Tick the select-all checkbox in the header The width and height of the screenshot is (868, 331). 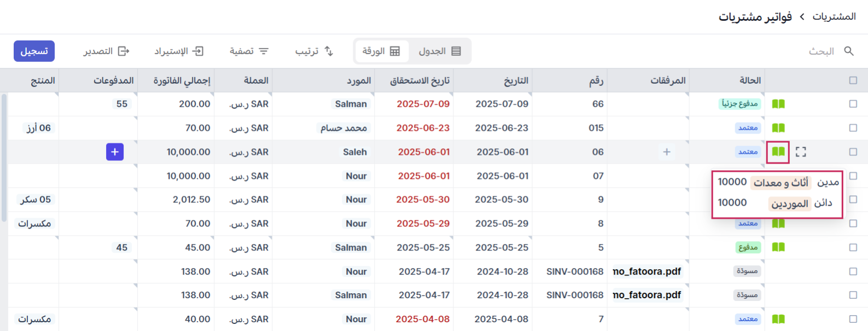[853, 80]
